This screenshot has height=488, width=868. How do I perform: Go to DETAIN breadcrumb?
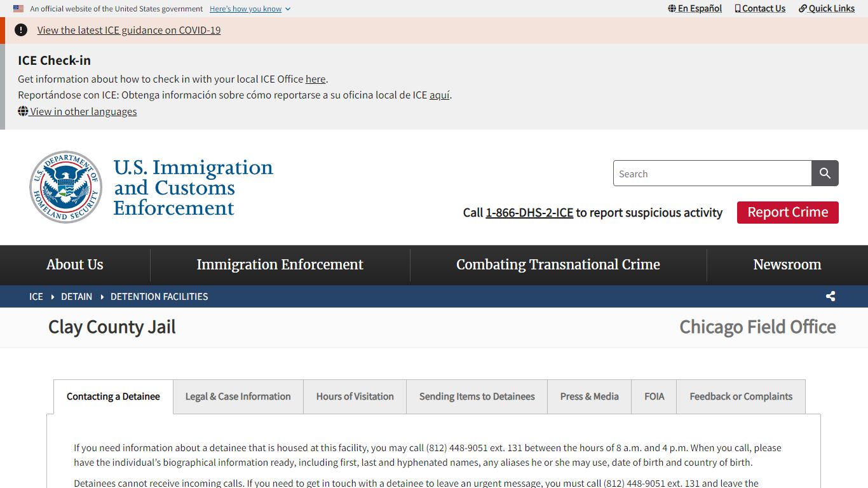tap(77, 296)
